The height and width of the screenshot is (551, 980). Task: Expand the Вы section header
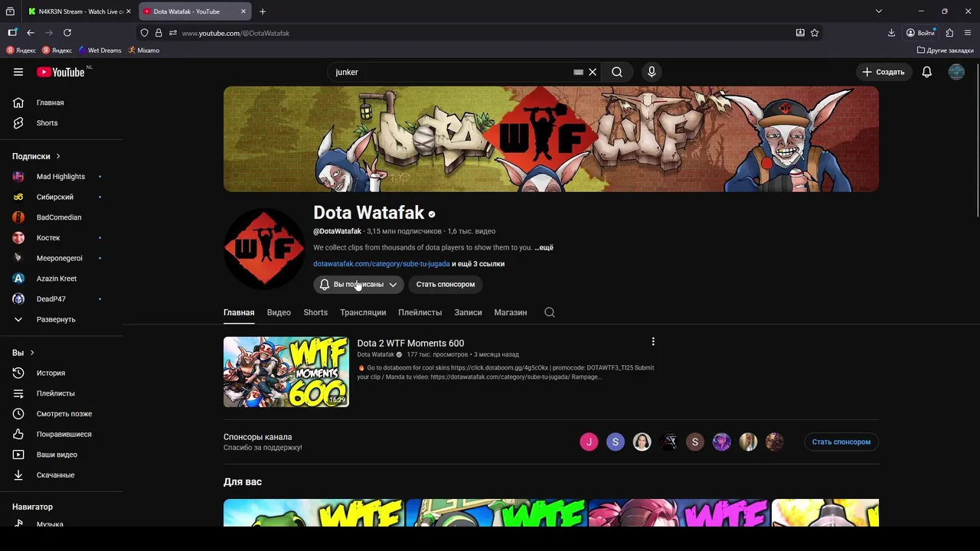point(23,353)
